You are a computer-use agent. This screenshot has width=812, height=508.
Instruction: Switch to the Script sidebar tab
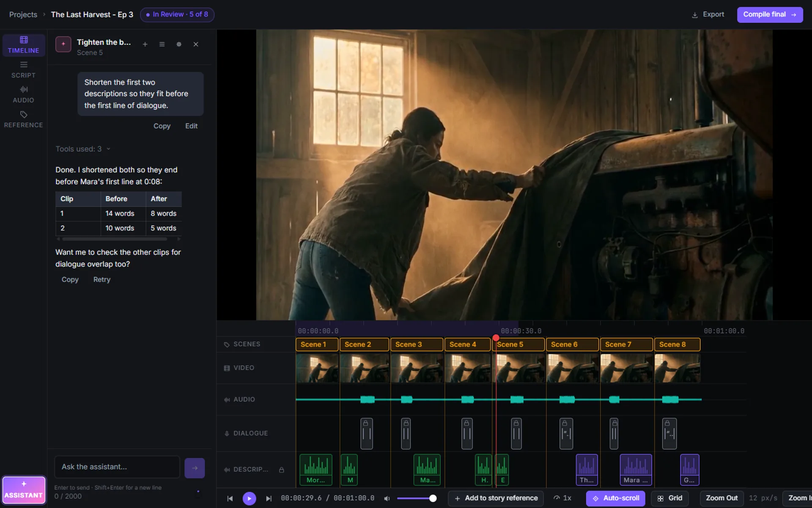(23, 70)
